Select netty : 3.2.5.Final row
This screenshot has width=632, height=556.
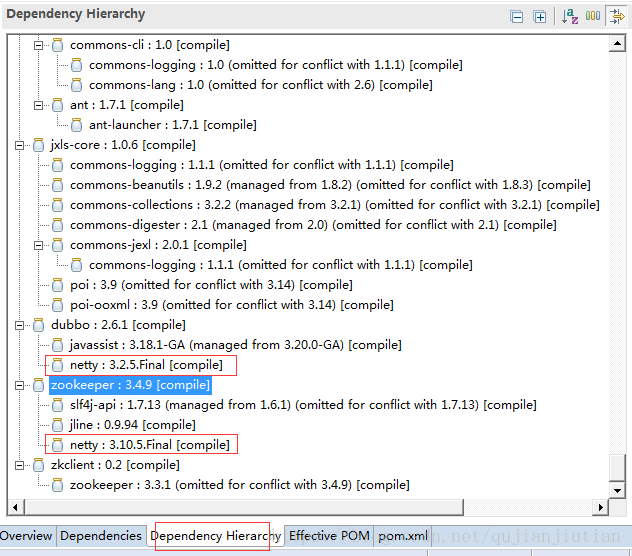point(146,365)
